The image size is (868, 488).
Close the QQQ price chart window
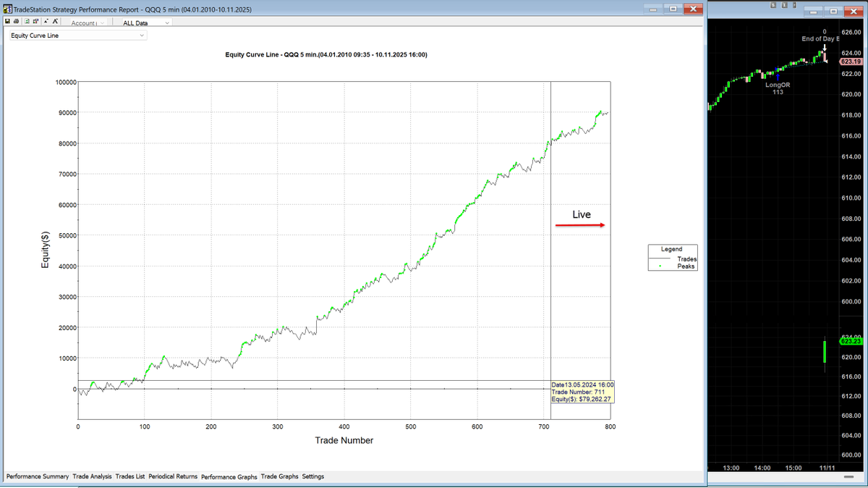tap(854, 12)
